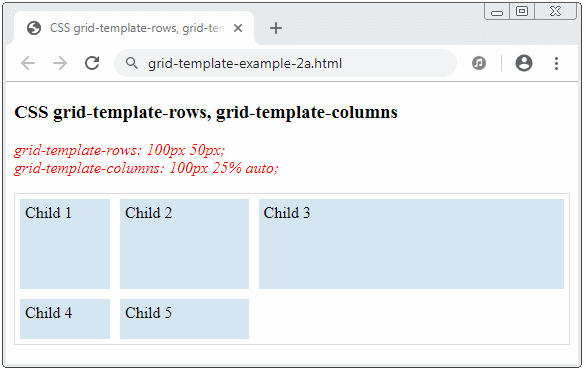Click the Child 5 grid cell
This screenshot has height=369, width=586.
(184, 319)
